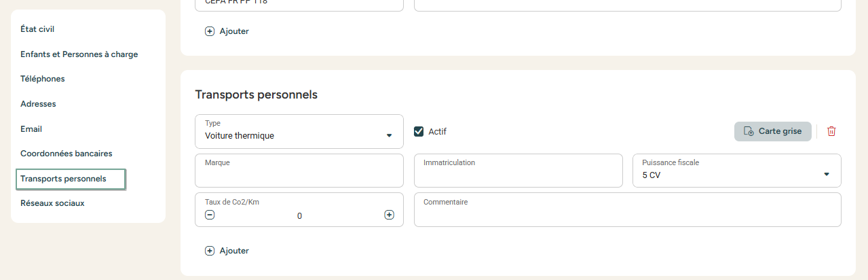The image size is (868, 280).
Task: Select Réseaux sociaux sidebar item
Action: coord(52,203)
